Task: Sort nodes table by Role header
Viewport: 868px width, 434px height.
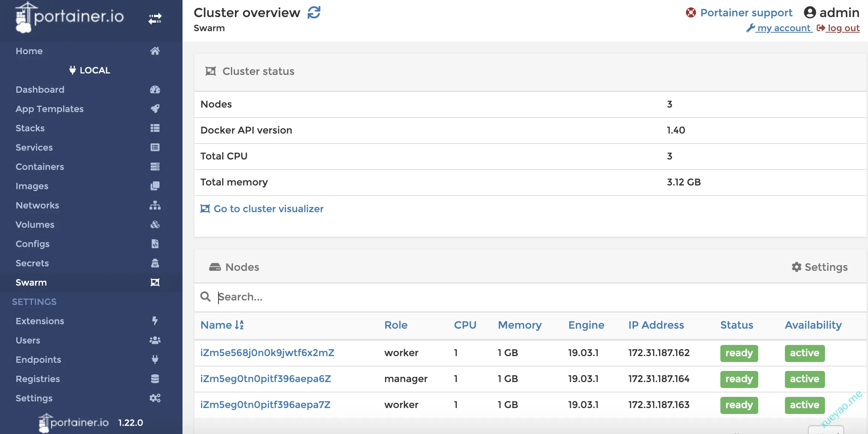Action: pyautogui.click(x=396, y=325)
